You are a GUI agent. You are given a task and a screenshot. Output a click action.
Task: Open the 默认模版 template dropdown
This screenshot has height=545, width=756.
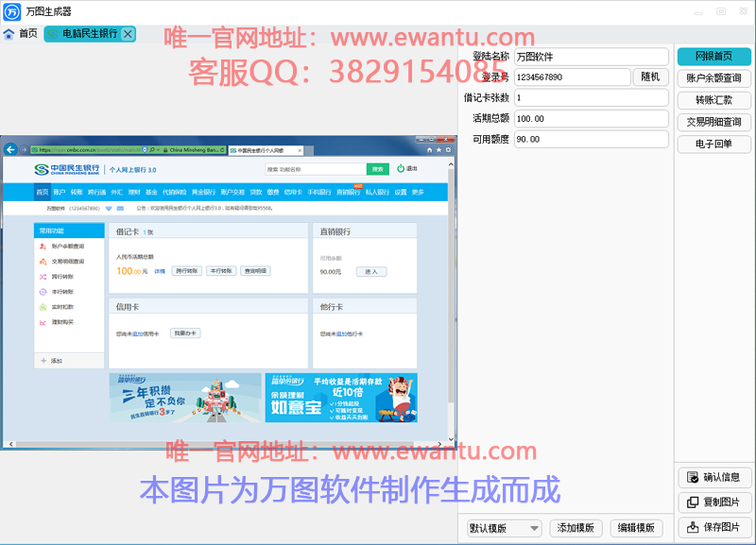click(x=505, y=528)
